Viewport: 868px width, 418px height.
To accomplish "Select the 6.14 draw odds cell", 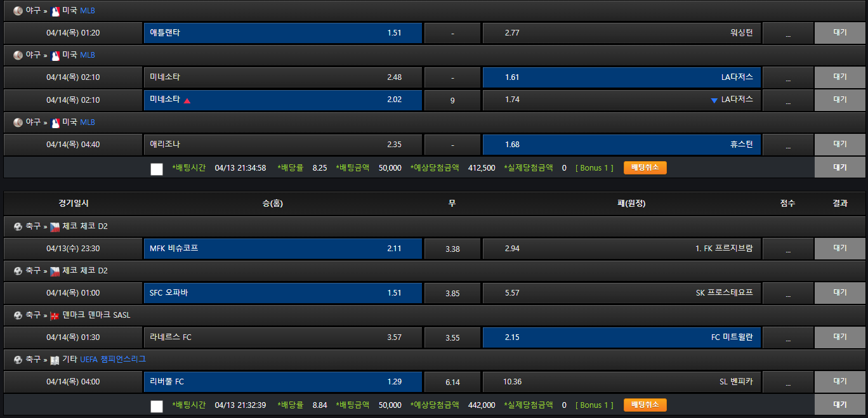I will [452, 382].
